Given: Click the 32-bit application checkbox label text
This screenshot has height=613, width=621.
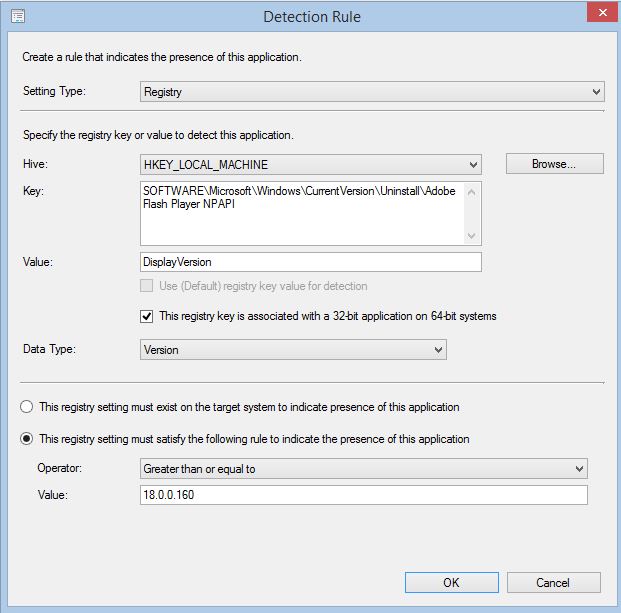Looking at the screenshot, I should [328, 316].
